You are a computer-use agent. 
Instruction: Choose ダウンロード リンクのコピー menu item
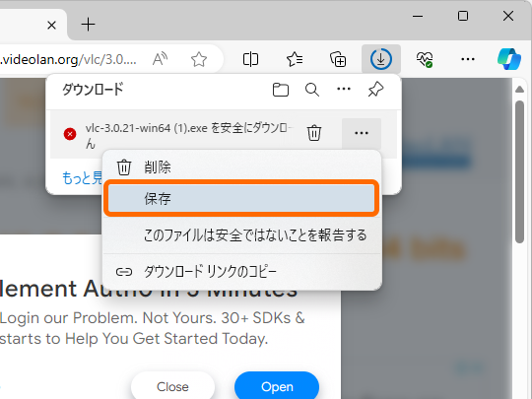point(241,272)
